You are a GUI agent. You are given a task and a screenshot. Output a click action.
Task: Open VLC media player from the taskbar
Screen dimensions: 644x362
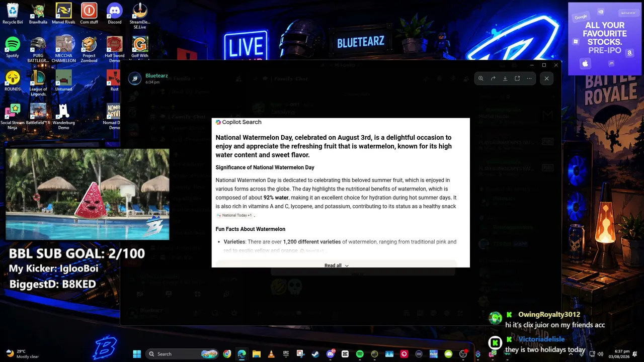pyautogui.click(x=271, y=354)
